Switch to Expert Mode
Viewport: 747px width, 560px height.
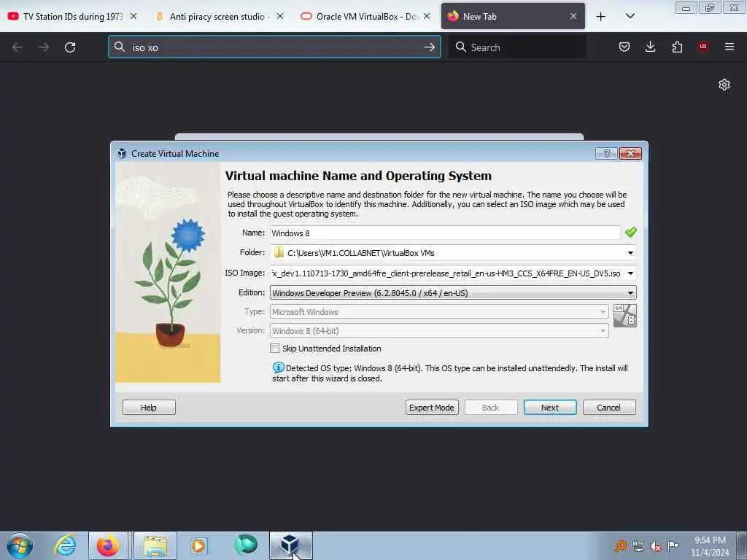[432, 408]
